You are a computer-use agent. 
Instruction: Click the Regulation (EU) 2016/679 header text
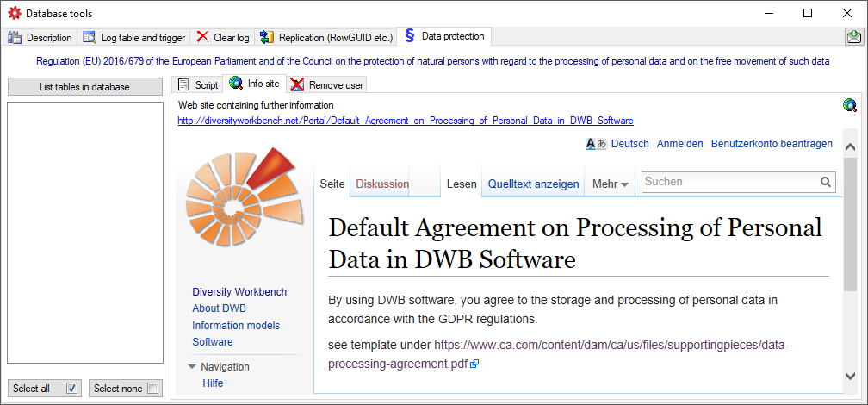pos(433,61)
